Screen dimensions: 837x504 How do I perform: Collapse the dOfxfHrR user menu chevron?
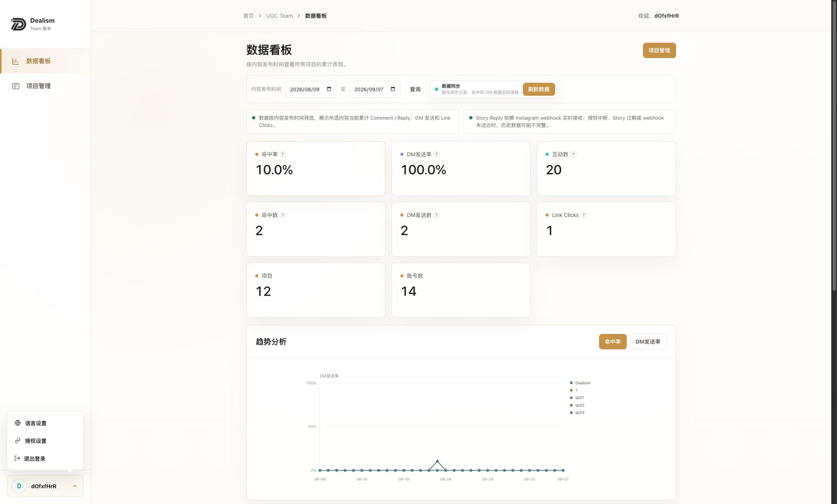[x=74, y=486]
